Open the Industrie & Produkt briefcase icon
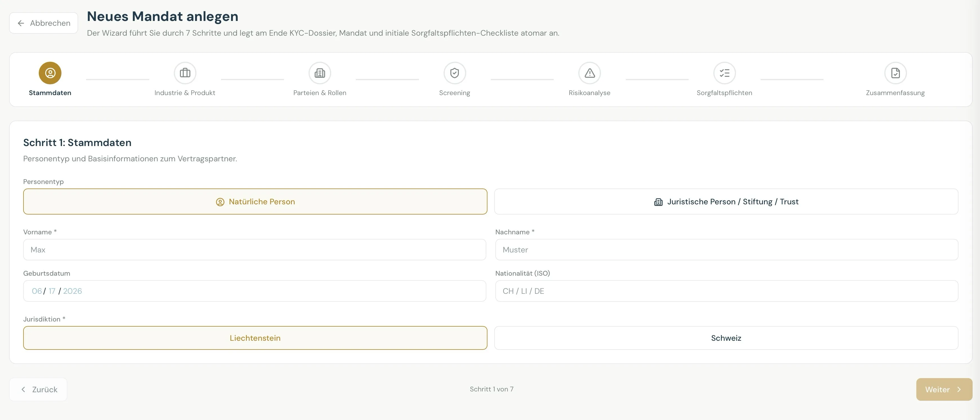 click(x=185, y=73)
